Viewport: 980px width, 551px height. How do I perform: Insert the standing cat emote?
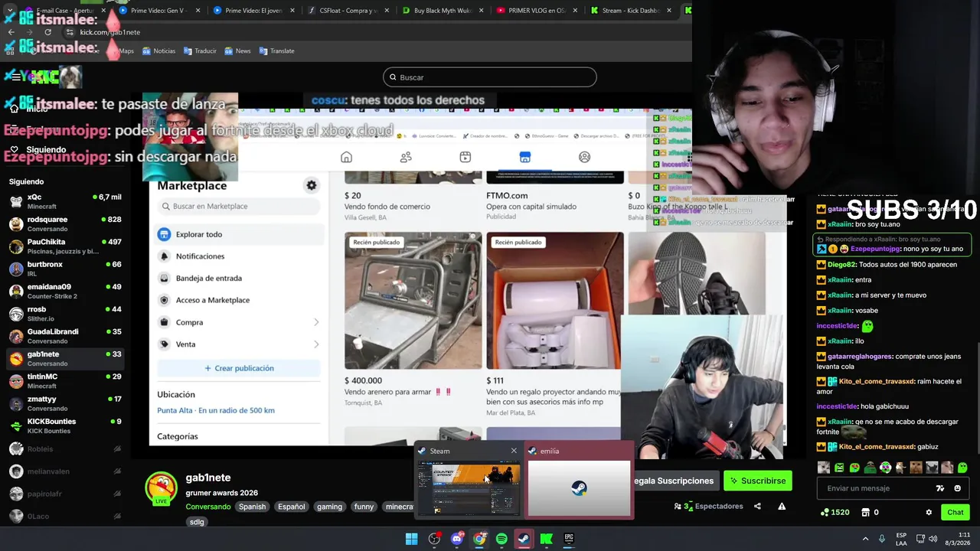point(901,468)
